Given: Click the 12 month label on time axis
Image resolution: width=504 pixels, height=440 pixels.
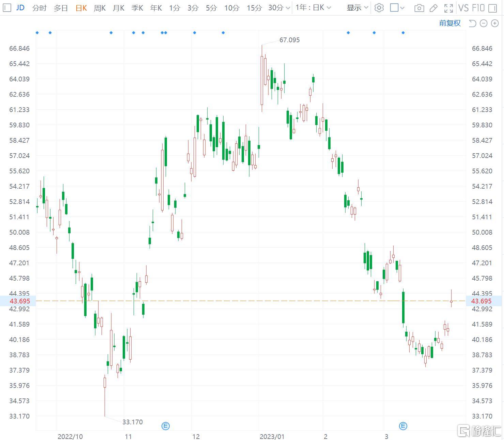Looking at the screenshot, I should [196, 437].
